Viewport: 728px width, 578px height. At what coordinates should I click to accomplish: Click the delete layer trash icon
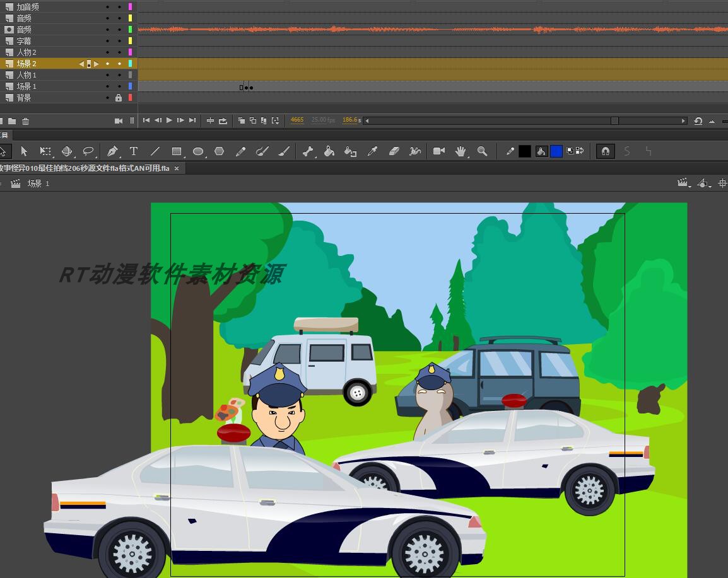click(x=25, y=121)
